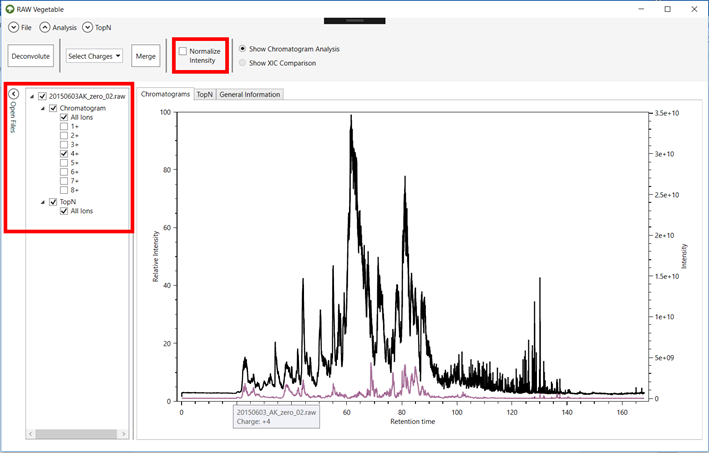
Task: Select Show Chromatogram Analysis radio option
Action: (x=243, y=48)
